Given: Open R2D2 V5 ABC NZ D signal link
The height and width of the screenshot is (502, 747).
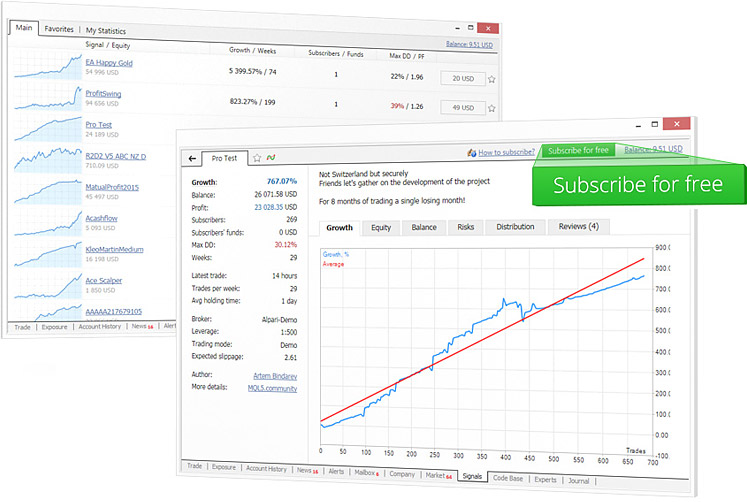Looking at the screenshot, I should coord(116,156).
